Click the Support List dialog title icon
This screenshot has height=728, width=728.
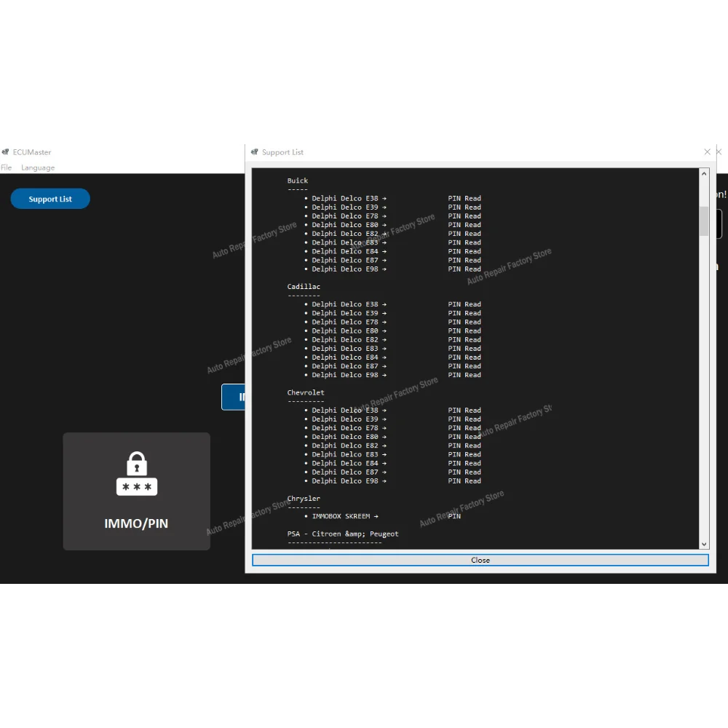[x=254, y=152]
